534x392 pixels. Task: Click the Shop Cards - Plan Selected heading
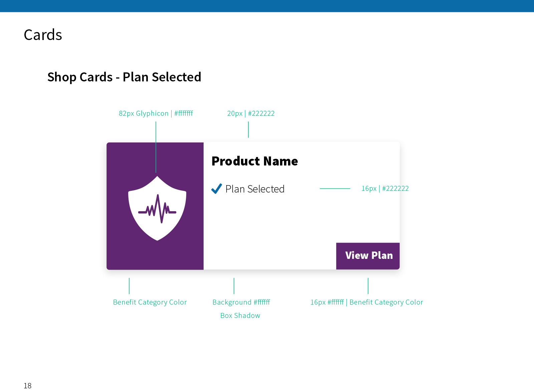tap(124, 77)
